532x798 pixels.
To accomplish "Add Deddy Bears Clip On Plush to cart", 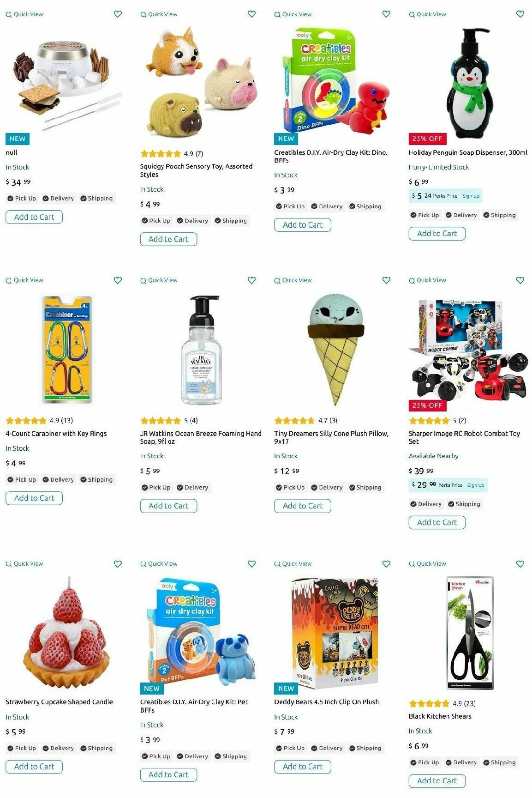I will tap(303, 767).
